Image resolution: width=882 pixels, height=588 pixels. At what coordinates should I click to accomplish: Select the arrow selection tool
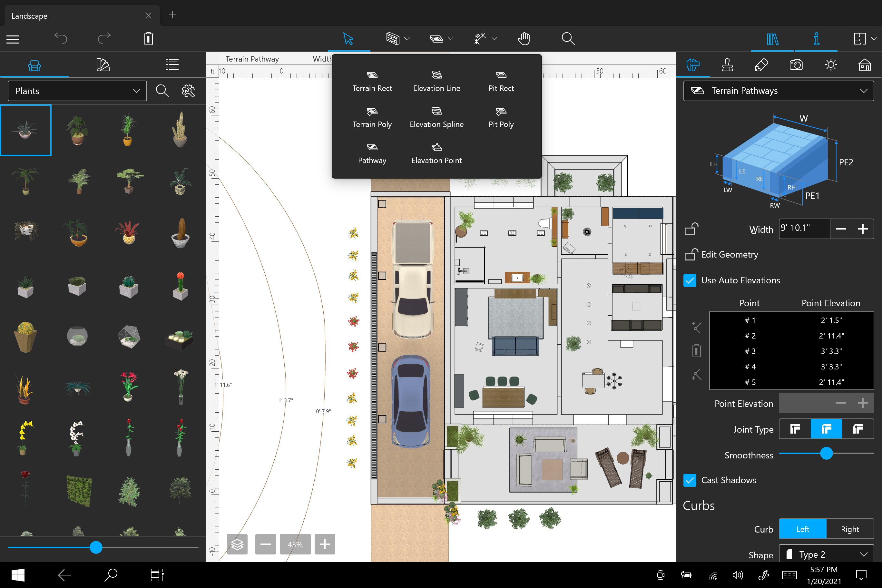point(348,39)
